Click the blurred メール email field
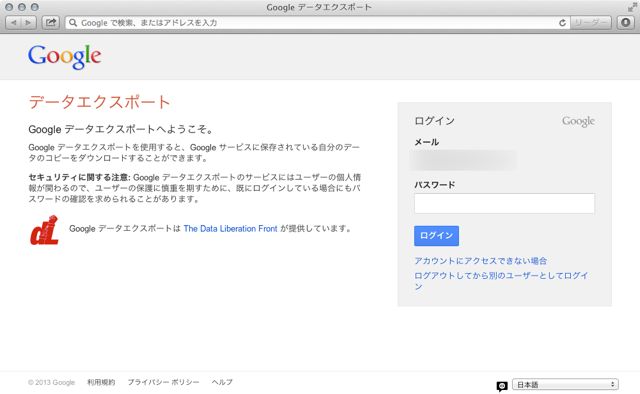Screen dimensions: 640x394 coord(464,160)
